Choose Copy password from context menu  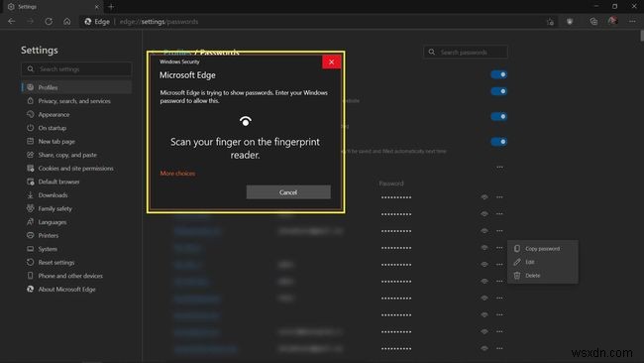click(x=543, y=249)
